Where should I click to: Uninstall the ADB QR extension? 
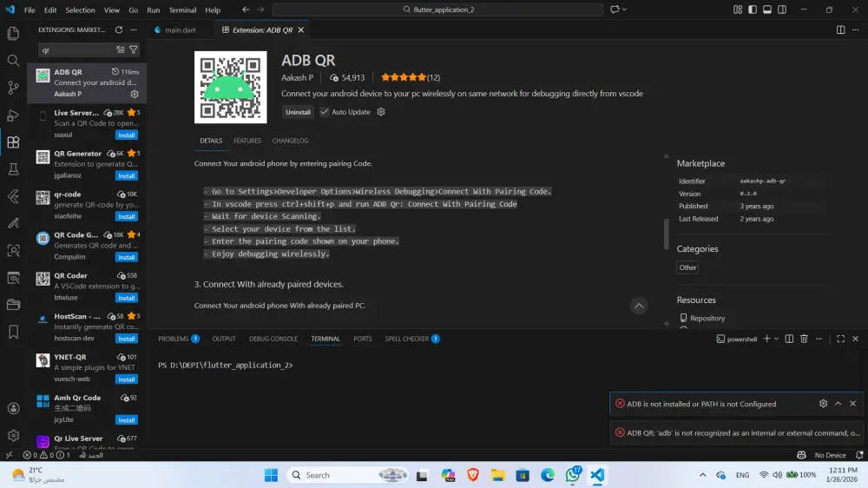point(298,112)
